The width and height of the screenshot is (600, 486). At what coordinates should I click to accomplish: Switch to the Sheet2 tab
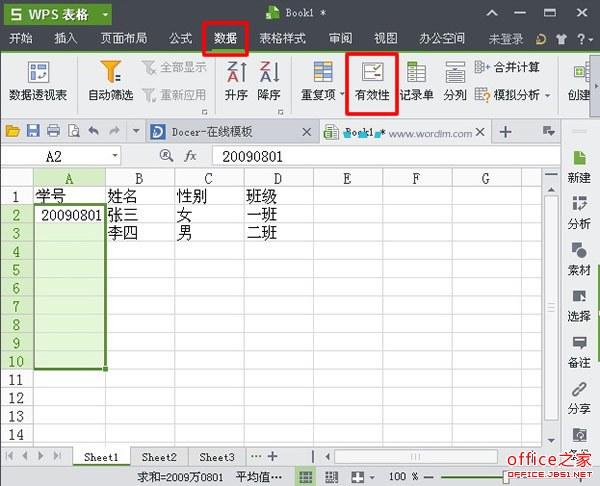[x=159, y=457]
